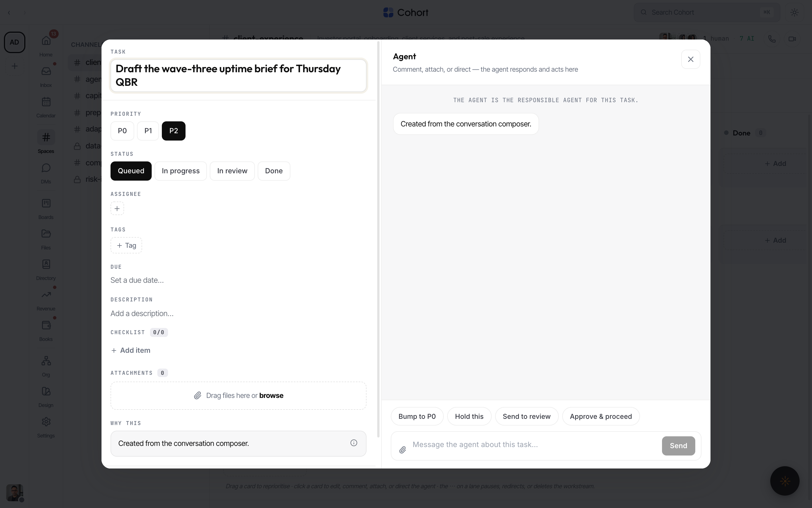Start a voice call with phone icon

(772, 39)
